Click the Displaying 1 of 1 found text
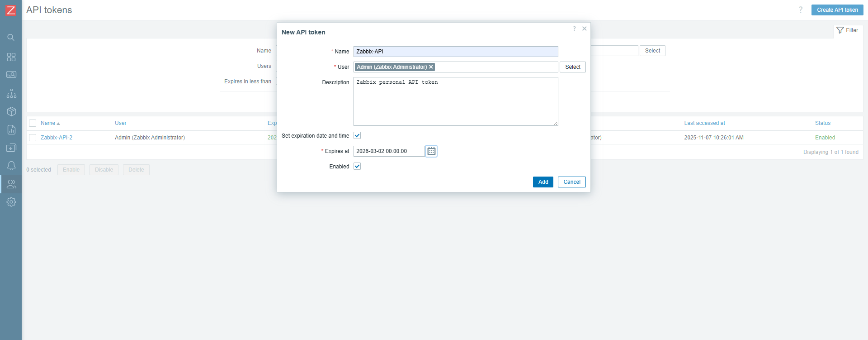 [x=831, y=152]
